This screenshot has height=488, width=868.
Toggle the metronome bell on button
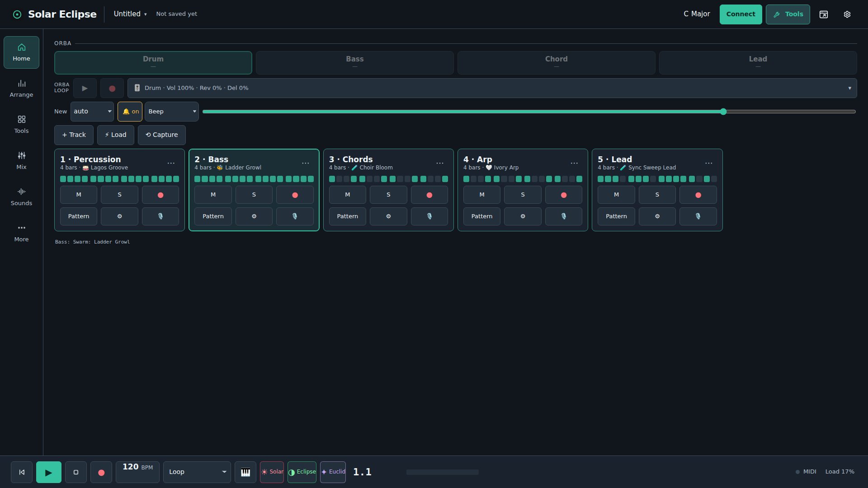coord(130,112)
